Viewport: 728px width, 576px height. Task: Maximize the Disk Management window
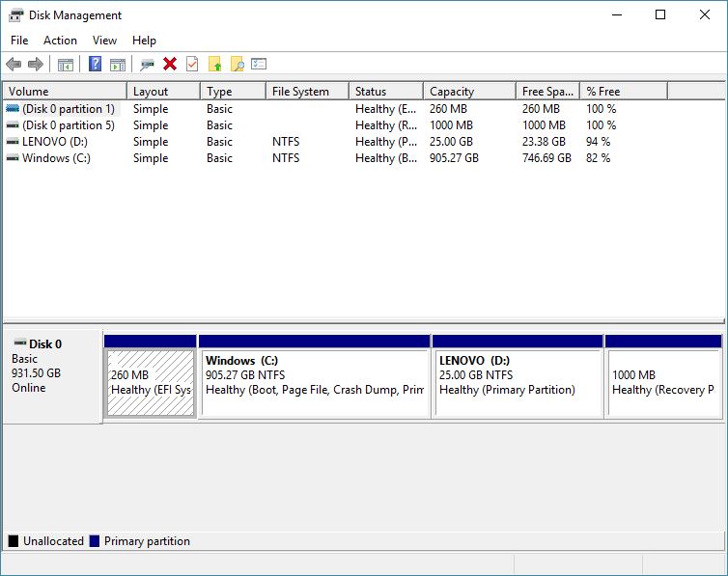[x=660, y=14]
